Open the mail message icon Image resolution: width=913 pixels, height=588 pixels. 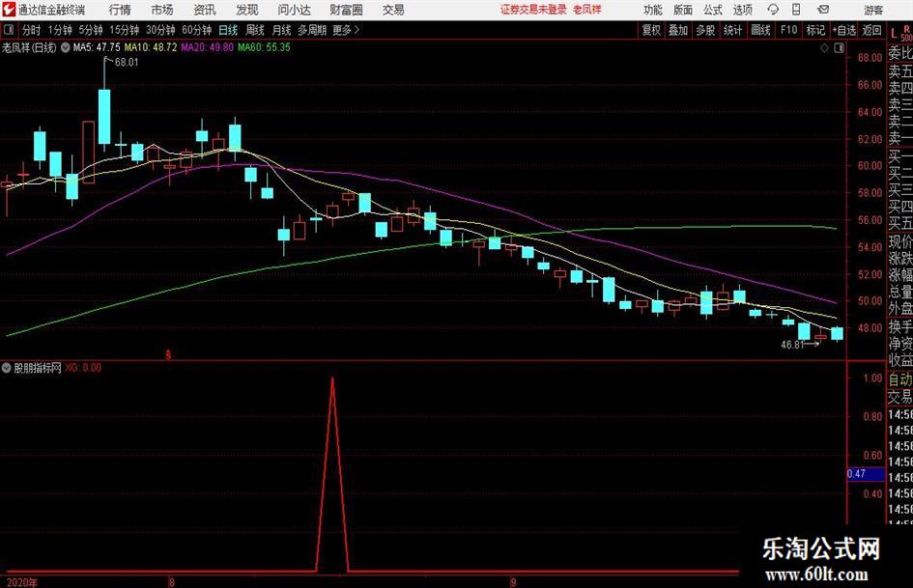pos(823,10)
